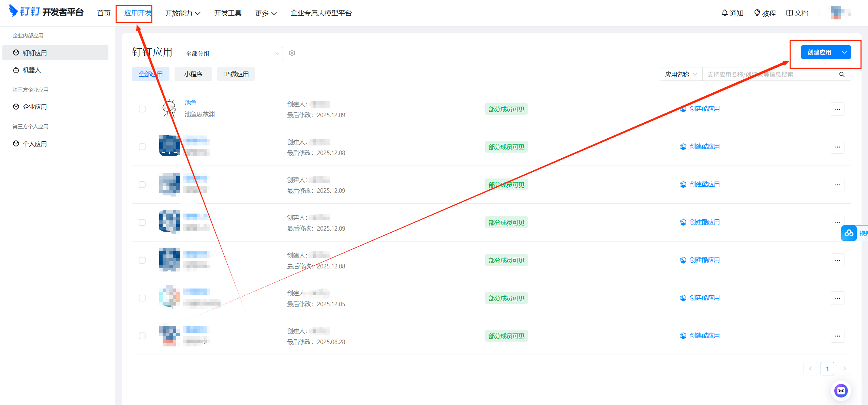This screenshot has width=868, height=405.
Task: Open the 通知 bell notifications
Action: pyautogui.click(x=732, y=13)
